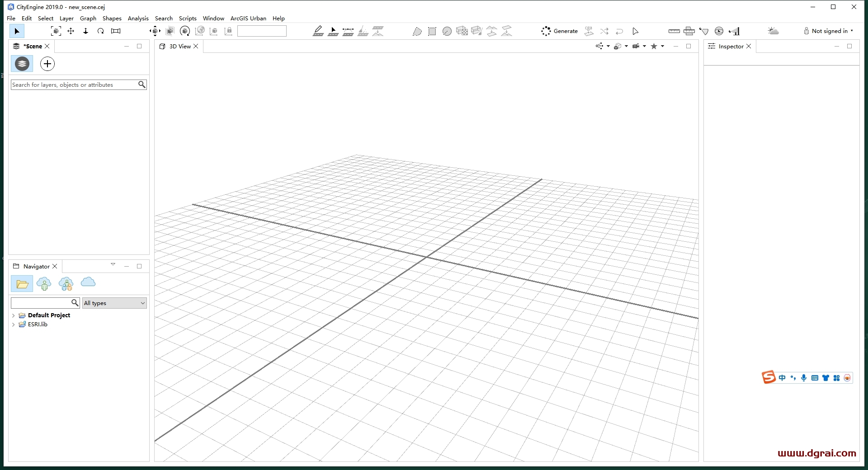This screenshot has width=868, height=470.
Task: Toggle the coordinate lock icon
Action: (x=228, y=31)
